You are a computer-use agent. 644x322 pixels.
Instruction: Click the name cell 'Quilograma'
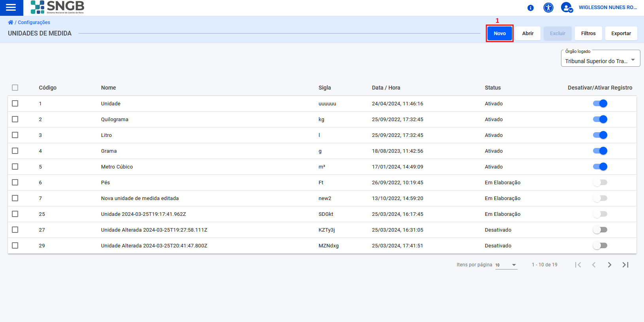115,120
